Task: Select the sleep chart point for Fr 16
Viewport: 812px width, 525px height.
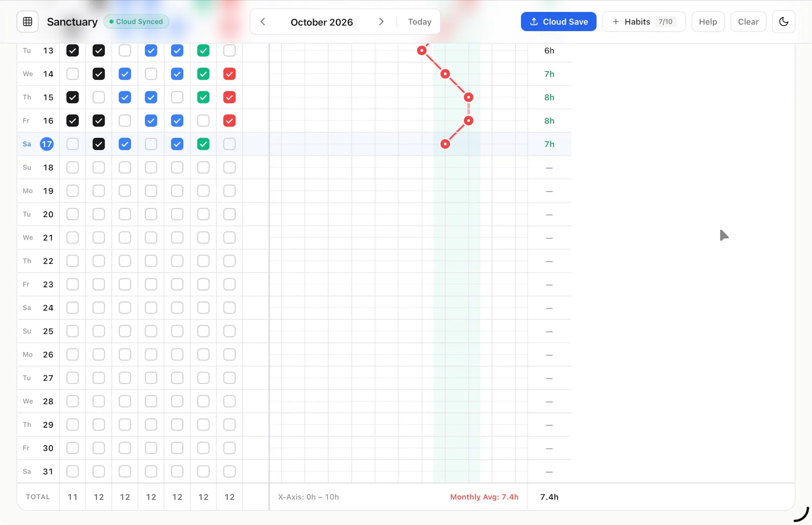Action: (468, 121)
